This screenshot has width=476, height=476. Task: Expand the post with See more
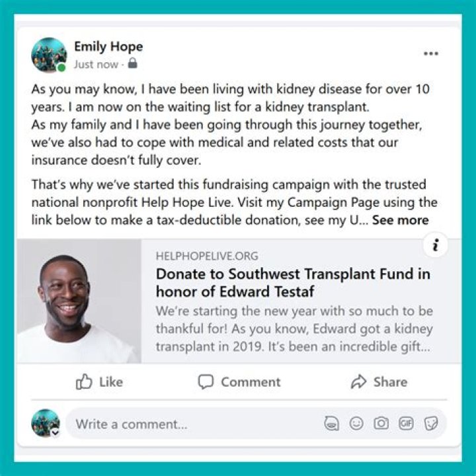400,220
